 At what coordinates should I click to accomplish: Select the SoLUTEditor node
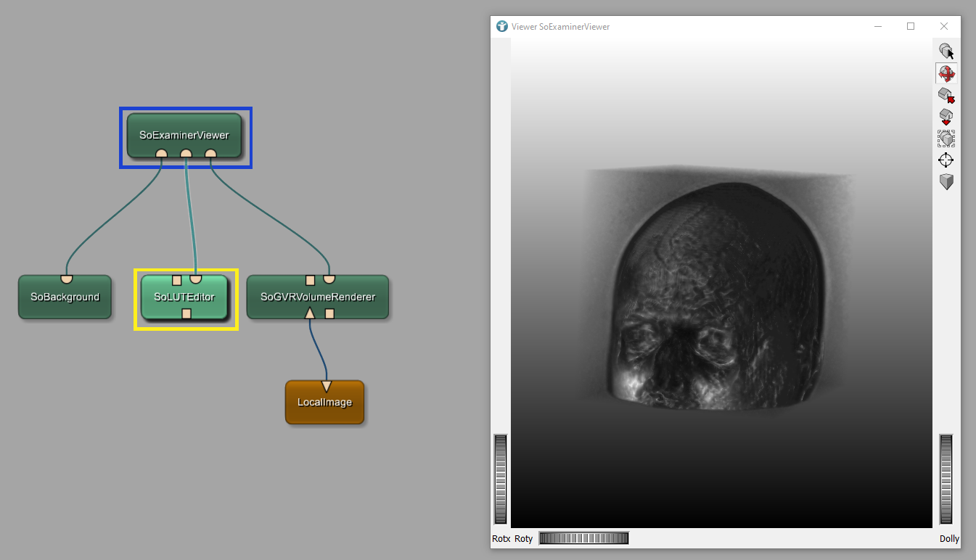[184, 297]
